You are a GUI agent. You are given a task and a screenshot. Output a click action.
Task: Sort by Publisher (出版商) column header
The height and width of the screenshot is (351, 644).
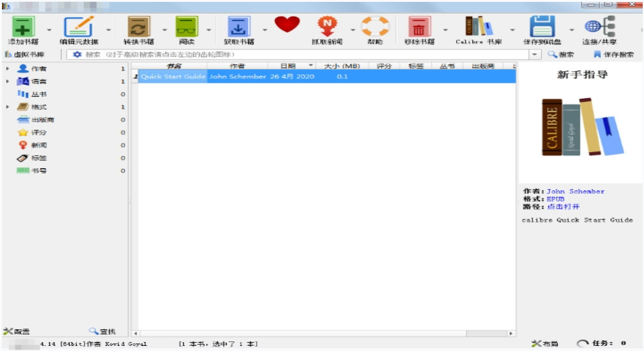[x=483, y=65]
